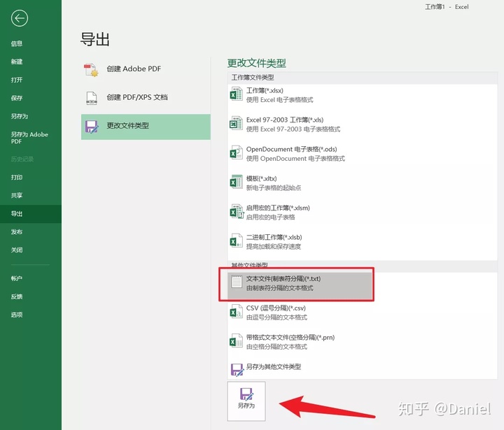The image size is (504, 430).
Task: Click the 更改文件类型 floppy disk icon
Action: (x=92, y=127)
